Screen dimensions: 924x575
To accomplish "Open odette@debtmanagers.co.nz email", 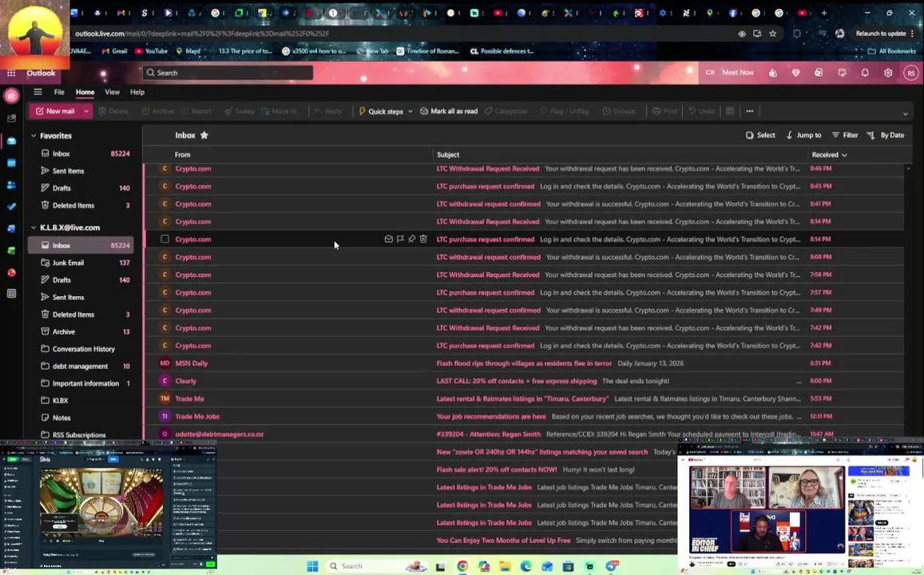I will 523,434.
